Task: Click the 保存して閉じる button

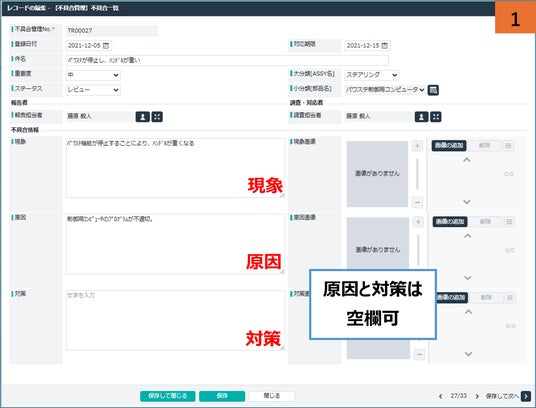Action: [168, 396]
